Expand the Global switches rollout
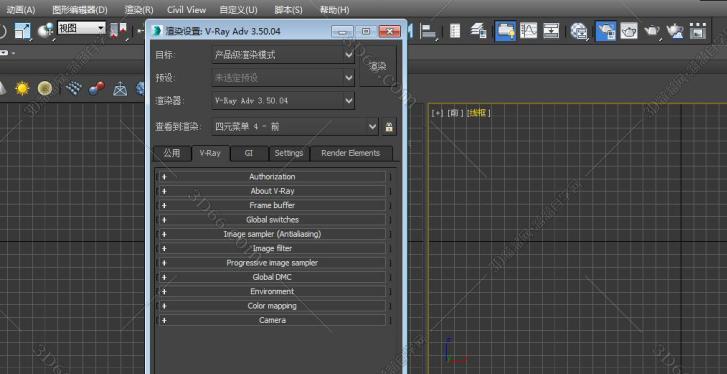 pyautogui.click(x=272, y=220)
